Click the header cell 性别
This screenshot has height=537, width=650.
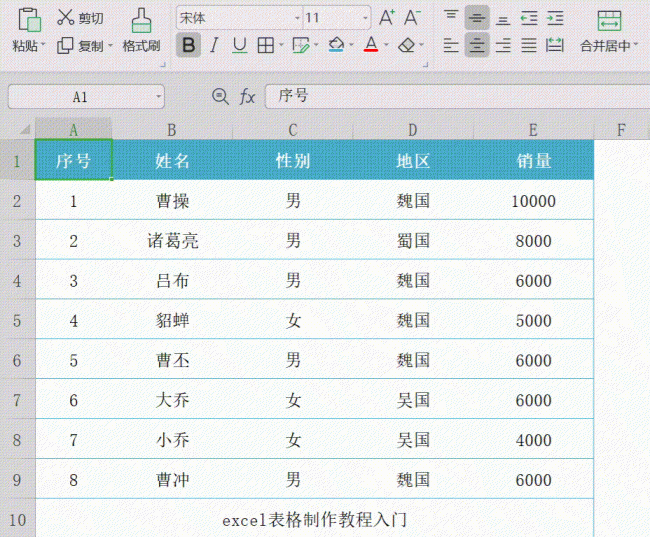(293, 160)
